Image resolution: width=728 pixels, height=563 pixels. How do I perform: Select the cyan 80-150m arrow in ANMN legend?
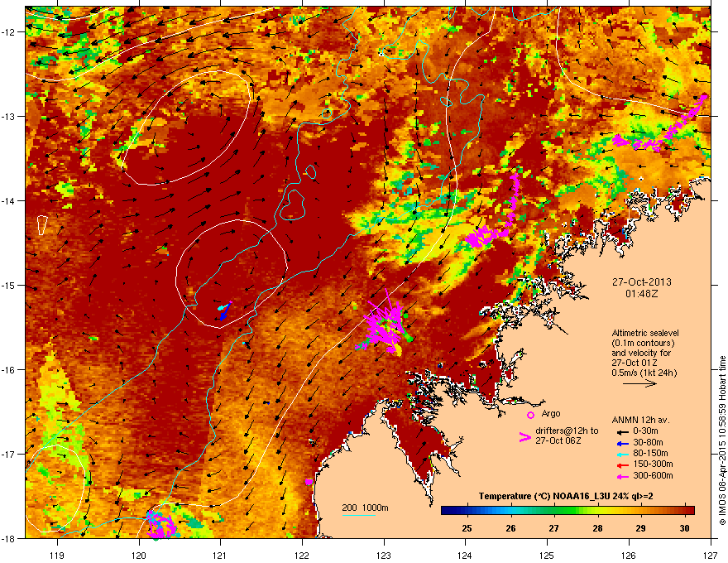(x=622, y=454)
